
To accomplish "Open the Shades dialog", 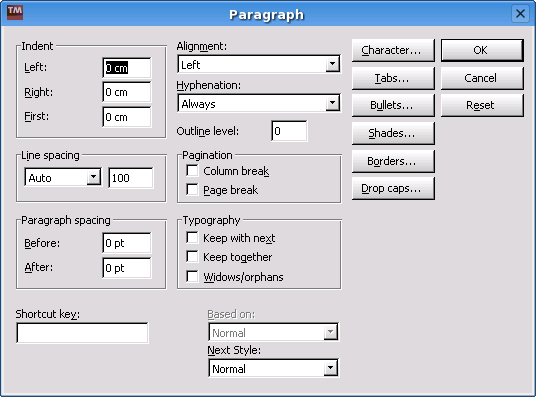I will [393, 133].
